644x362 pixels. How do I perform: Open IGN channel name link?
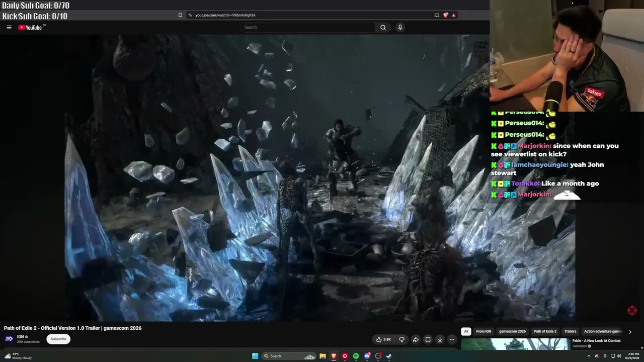(21, 337)
